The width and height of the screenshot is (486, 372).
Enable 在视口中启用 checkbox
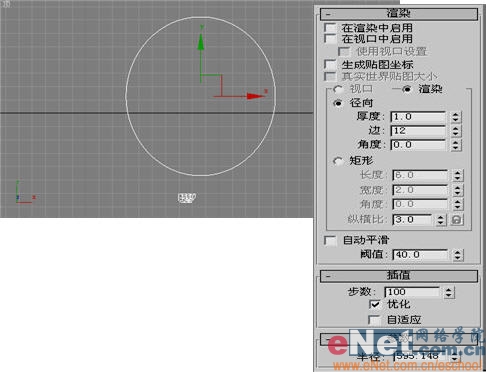[x=330, y=39]
